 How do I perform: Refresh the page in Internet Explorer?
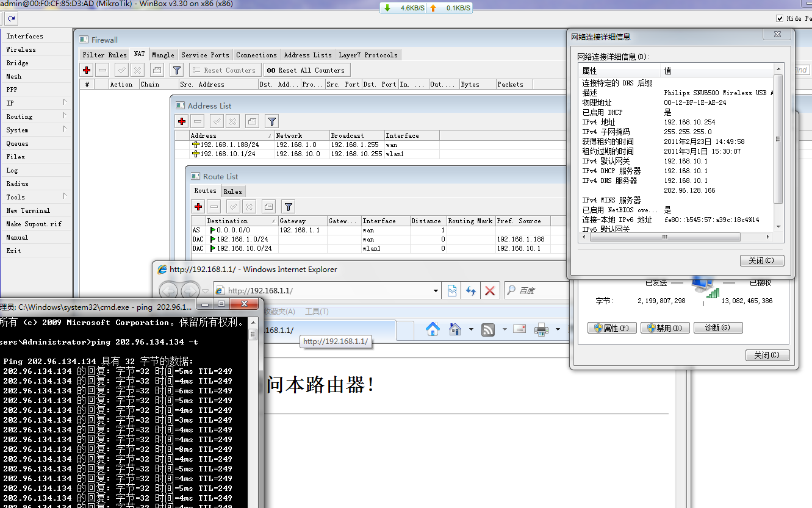click(471, 291)
